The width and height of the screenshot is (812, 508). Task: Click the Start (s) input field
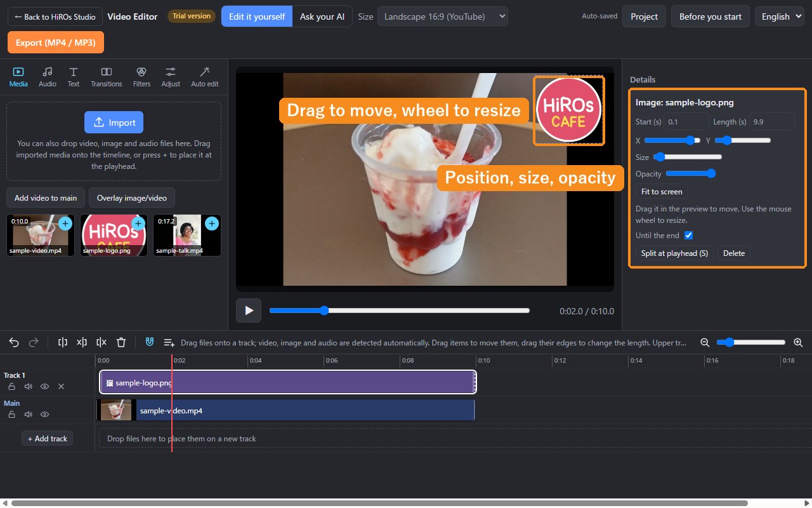pyautogui.click(x=686, y=122)
